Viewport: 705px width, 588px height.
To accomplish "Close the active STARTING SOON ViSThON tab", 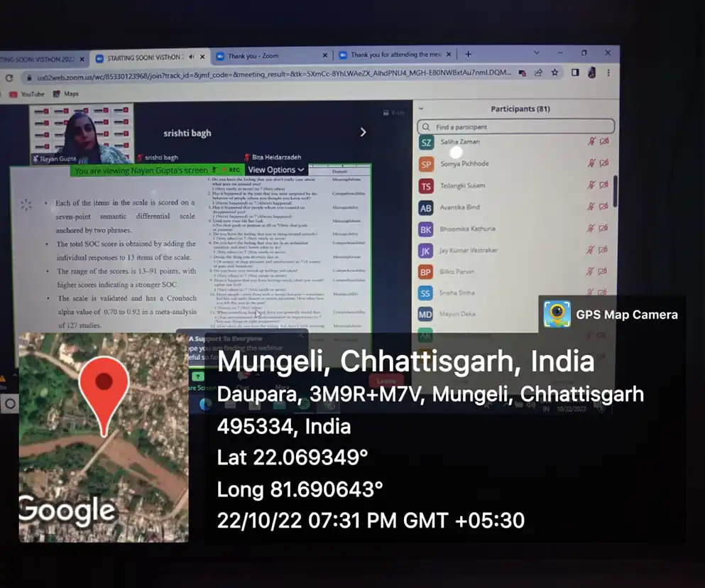I will 203,57.
